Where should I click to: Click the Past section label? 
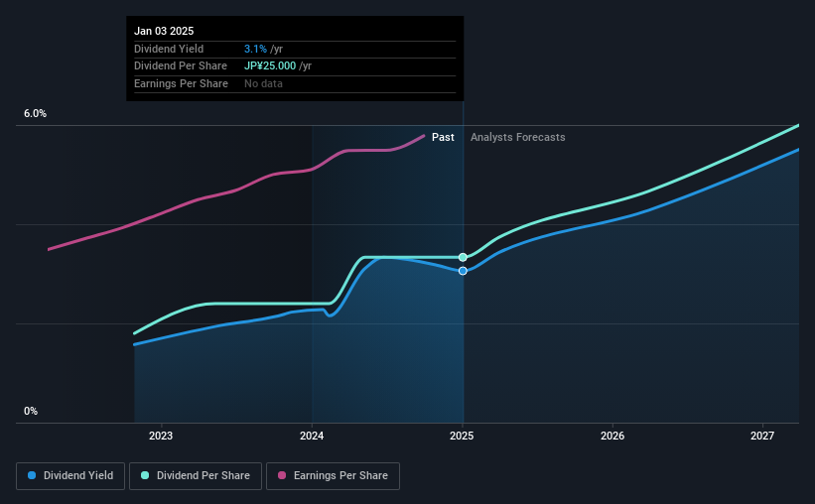(x=443, y=137)
